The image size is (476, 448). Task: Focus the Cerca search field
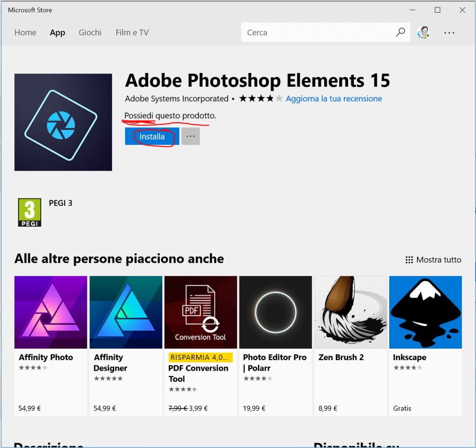317,33
